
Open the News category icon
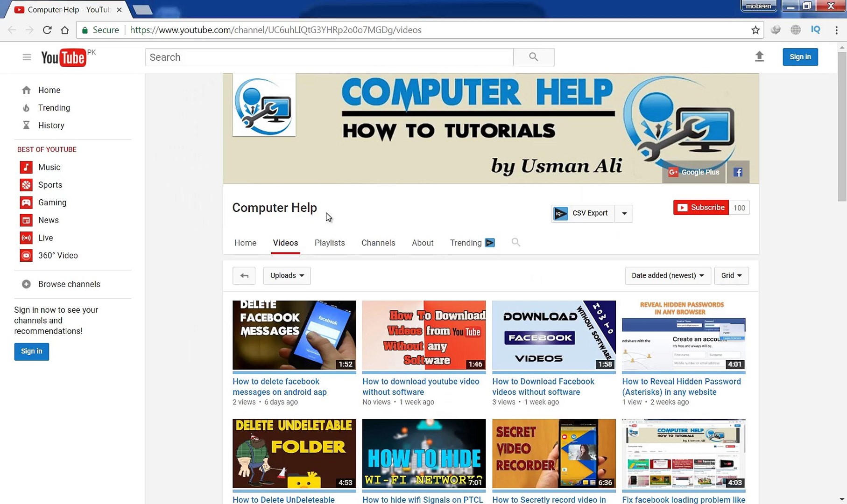click(26, 220)
